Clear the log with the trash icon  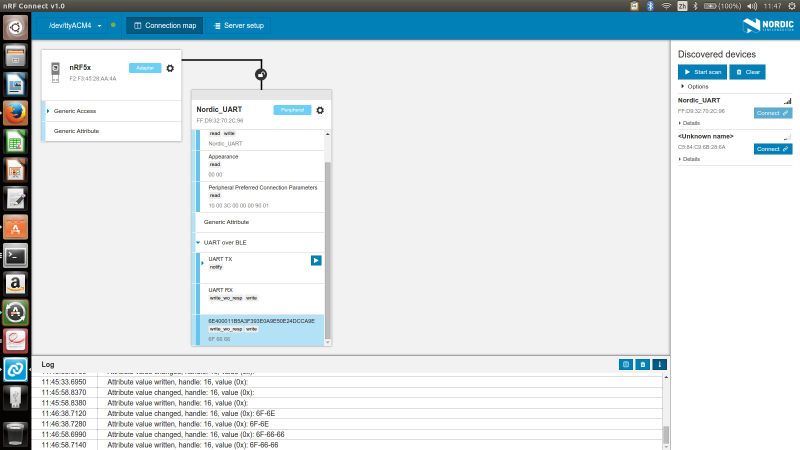click(x=642, y=364)
